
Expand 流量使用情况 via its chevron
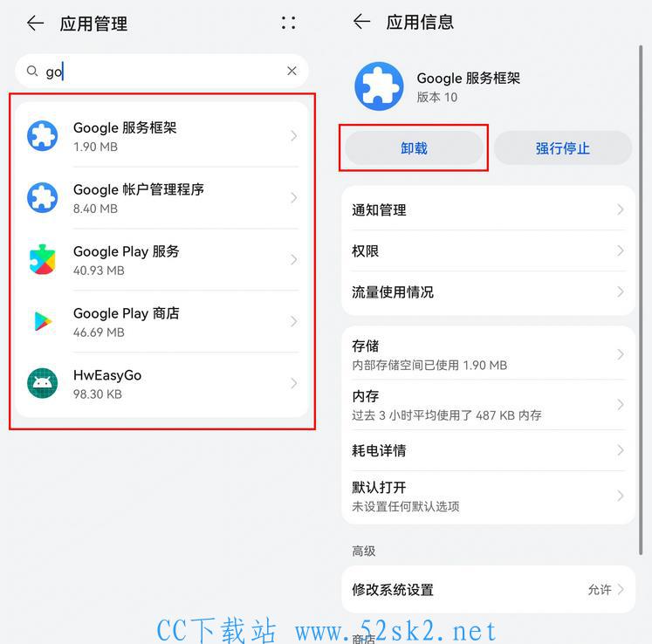(621, 291)
